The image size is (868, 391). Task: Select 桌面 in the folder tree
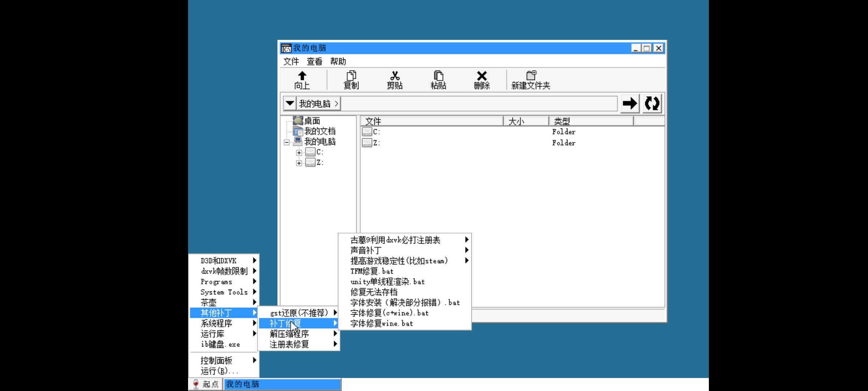[311, 121]
